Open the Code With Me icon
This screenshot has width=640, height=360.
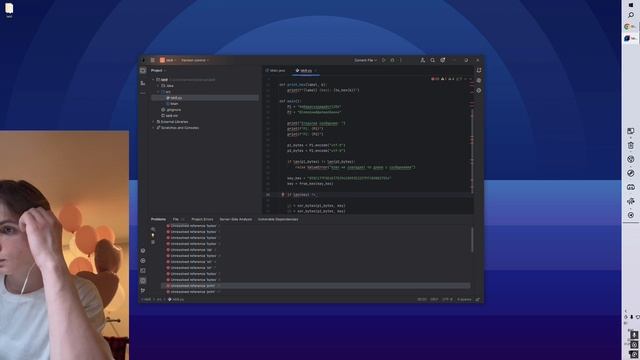(422, 60)
